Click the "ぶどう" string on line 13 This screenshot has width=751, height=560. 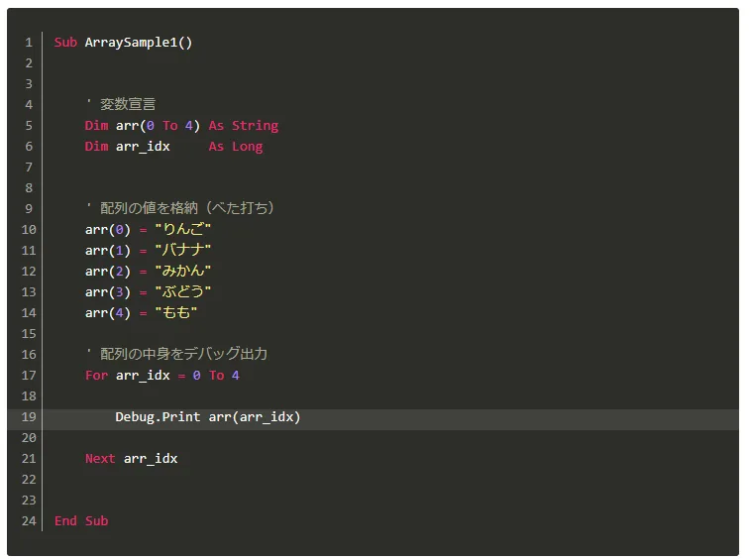pos(183,291)
